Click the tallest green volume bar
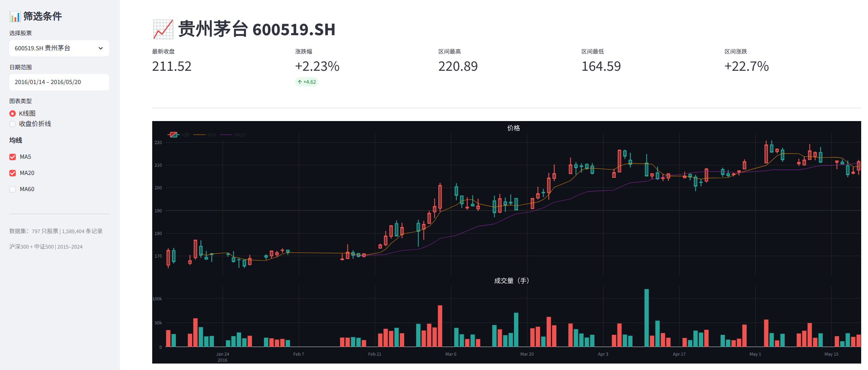 647,318
